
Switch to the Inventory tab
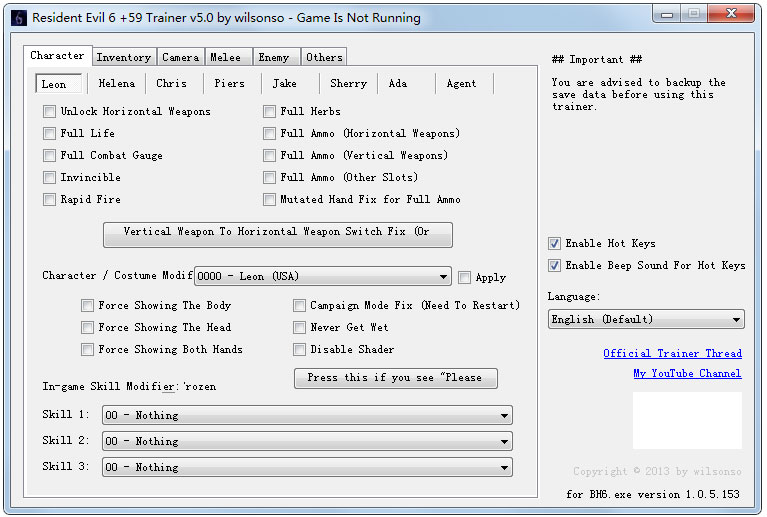click(x=124, y=57)
